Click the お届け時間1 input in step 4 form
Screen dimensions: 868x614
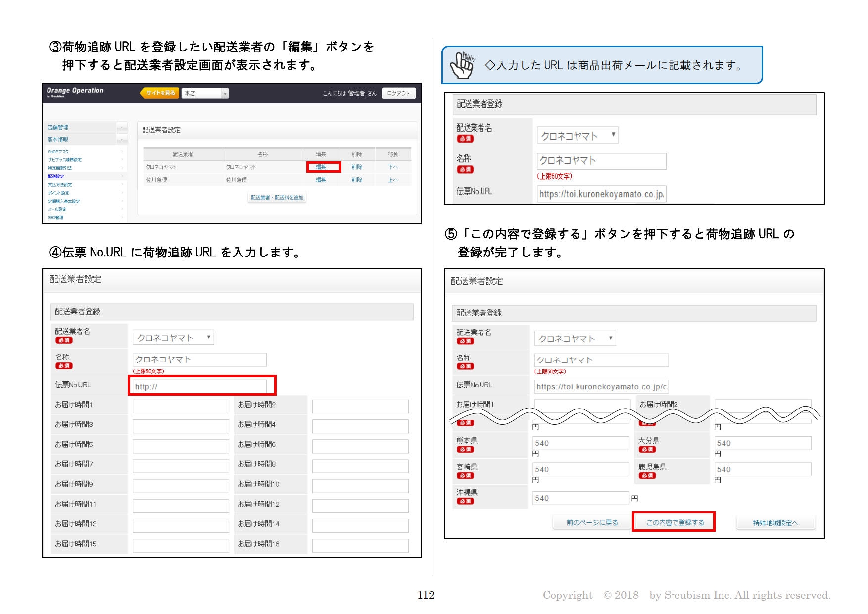(x=181, y=406)
